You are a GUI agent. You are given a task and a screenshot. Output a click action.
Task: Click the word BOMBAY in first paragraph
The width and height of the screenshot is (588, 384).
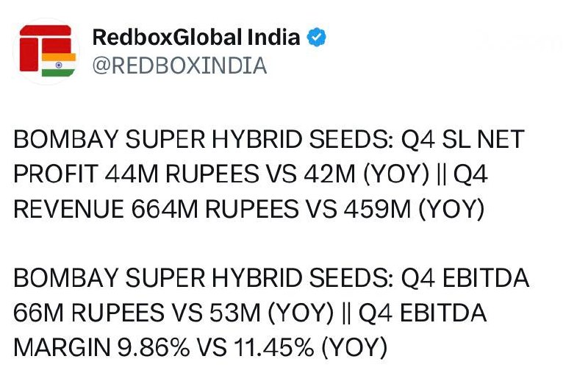(66, 139)
